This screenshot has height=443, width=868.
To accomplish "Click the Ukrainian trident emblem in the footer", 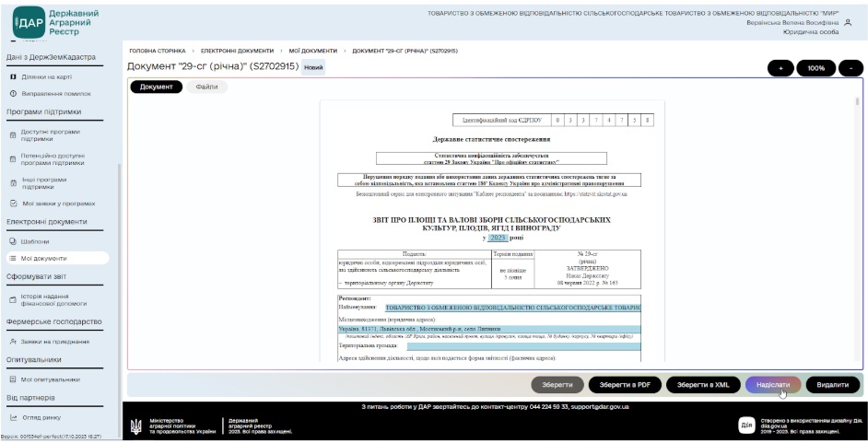I will [x=135, y=426].
